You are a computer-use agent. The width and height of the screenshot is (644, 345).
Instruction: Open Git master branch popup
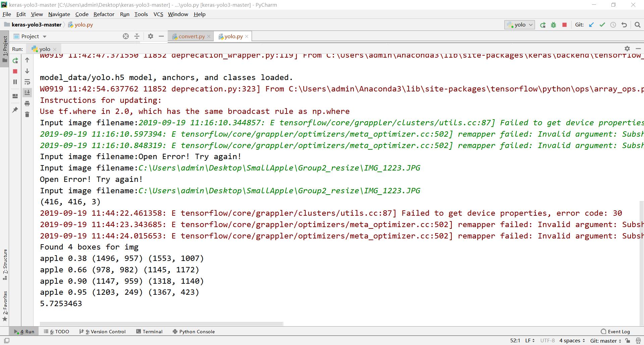pyautogui.click(x=604, y=340)
